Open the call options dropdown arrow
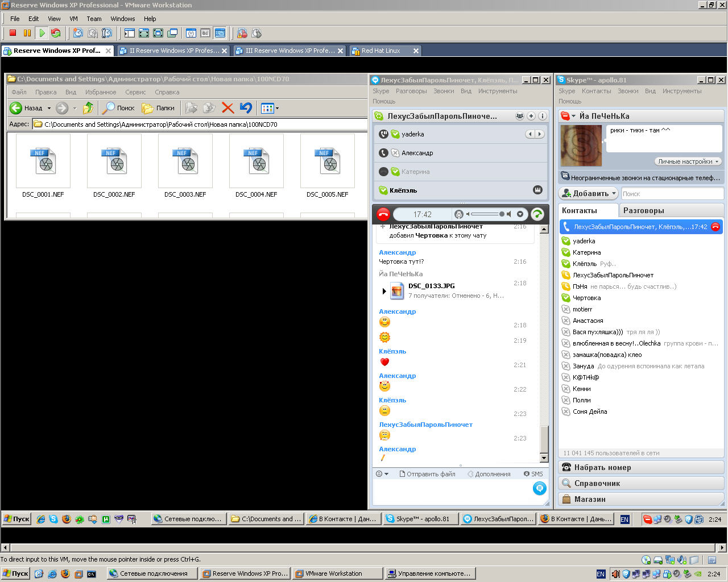 520,214
